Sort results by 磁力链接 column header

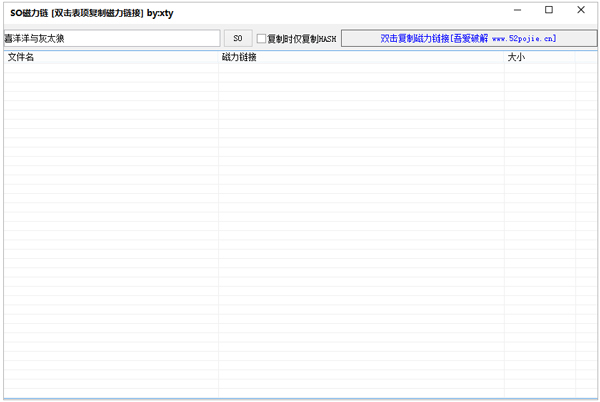point(361,57)
